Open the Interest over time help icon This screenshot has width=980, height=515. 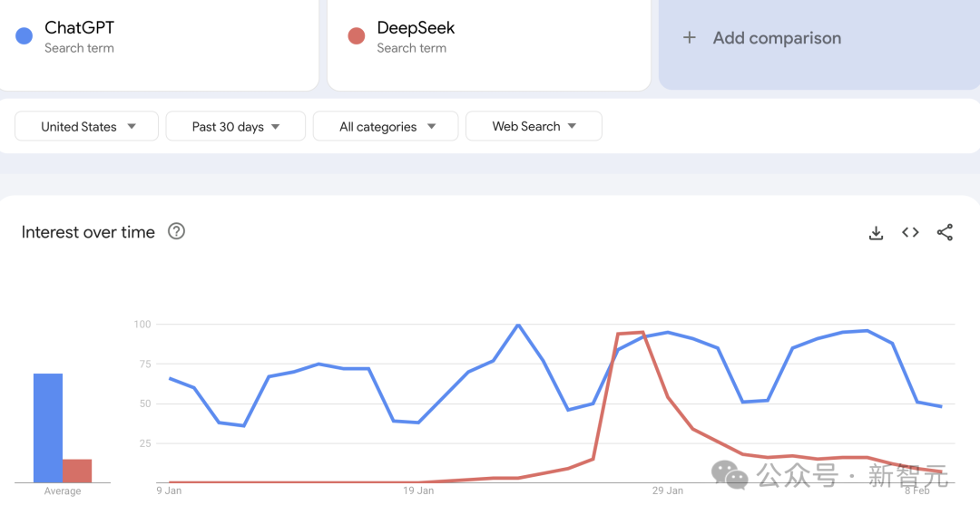click(x=176, y=231)
